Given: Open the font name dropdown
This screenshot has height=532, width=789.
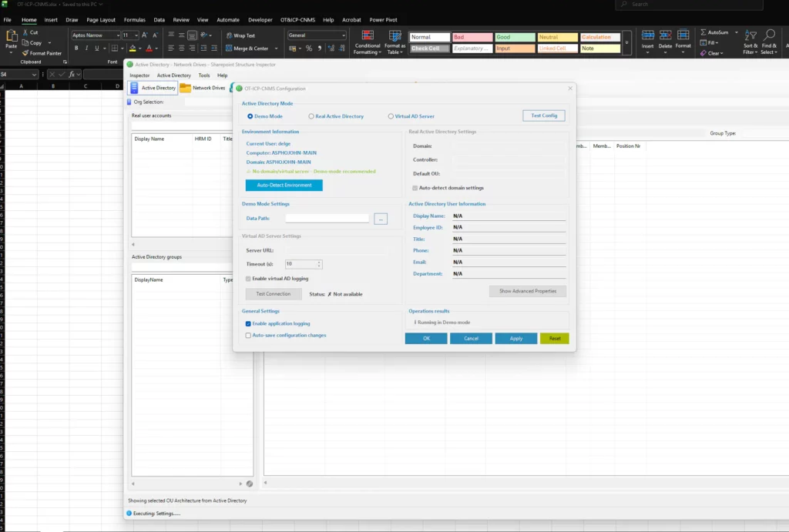Looking at the screenshot, I should click(118, 35).
